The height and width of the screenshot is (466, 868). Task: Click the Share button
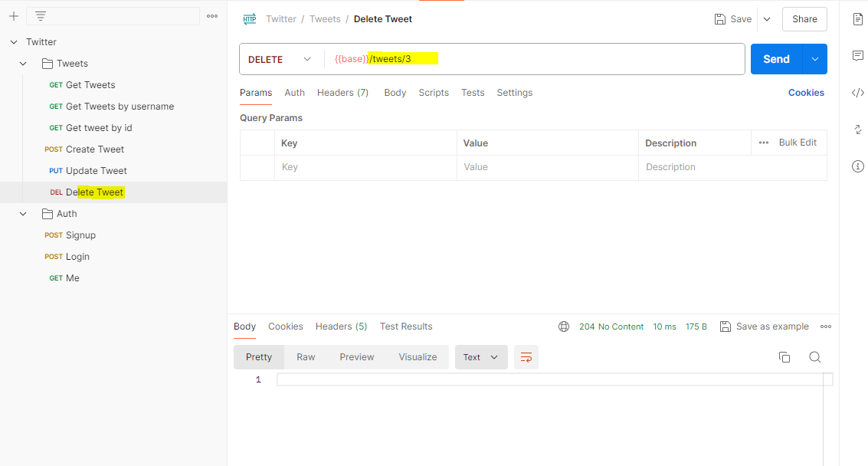coord(804,19)
